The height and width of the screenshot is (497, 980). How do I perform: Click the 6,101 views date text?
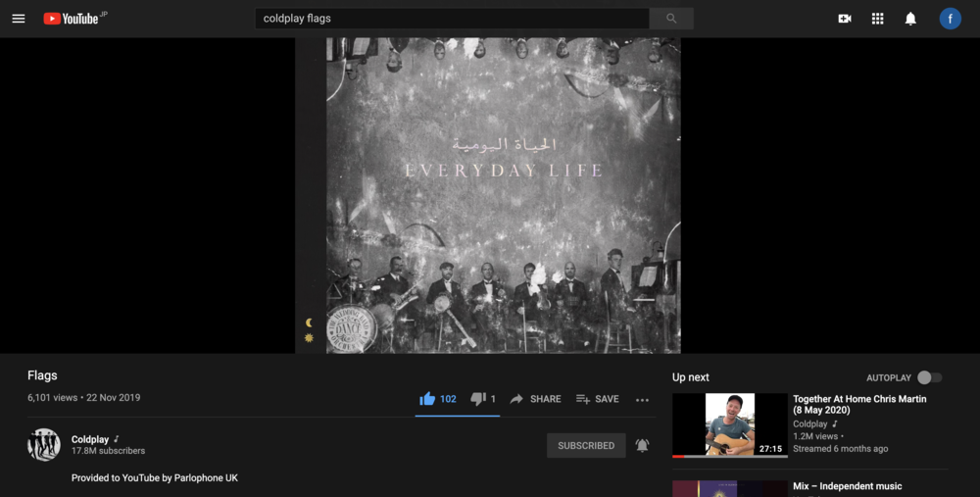click(x=83, y=398)
